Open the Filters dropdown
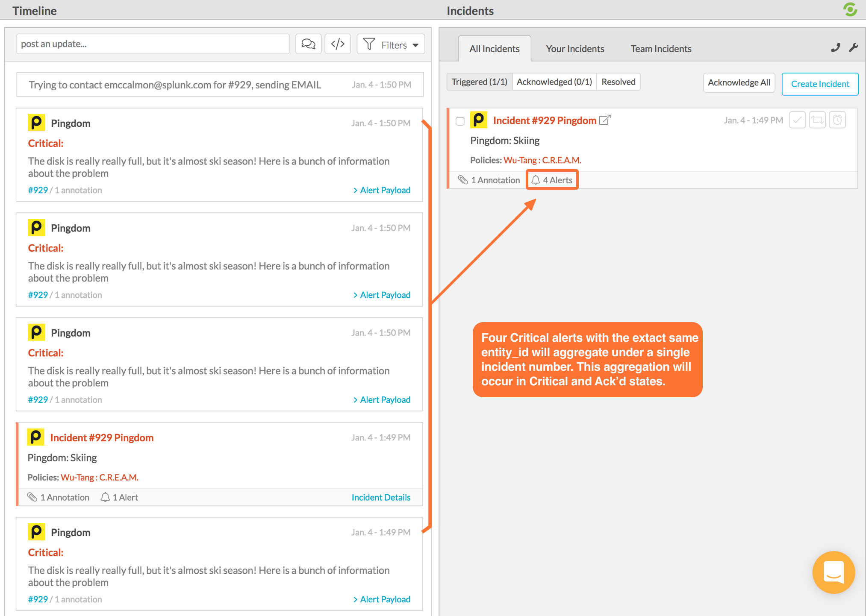The width and height of the screenshot is (866, 616). click(391, 44)
